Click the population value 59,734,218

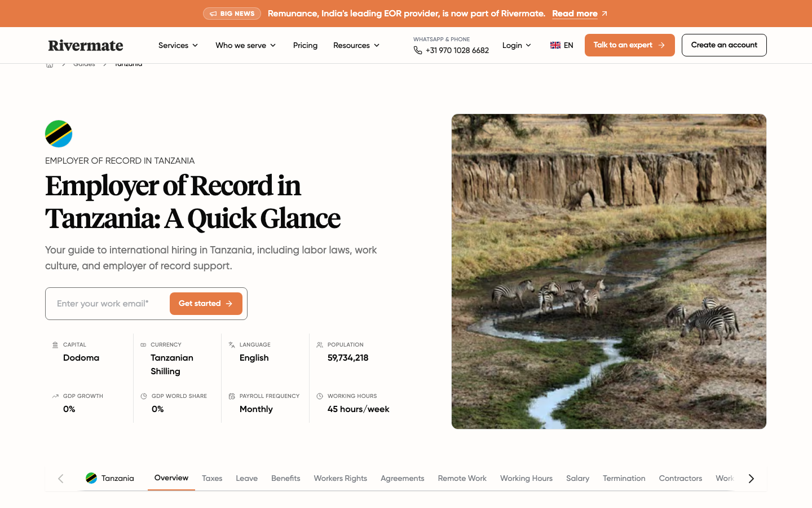tap(348, 358)
